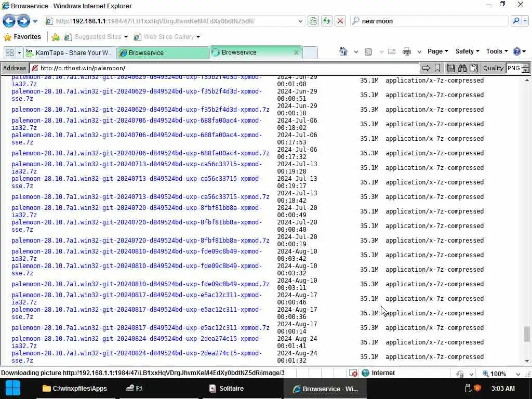Open the search provider dropdown arrow
The height and width of the screenshot is (399, 532).
(525, 21)
